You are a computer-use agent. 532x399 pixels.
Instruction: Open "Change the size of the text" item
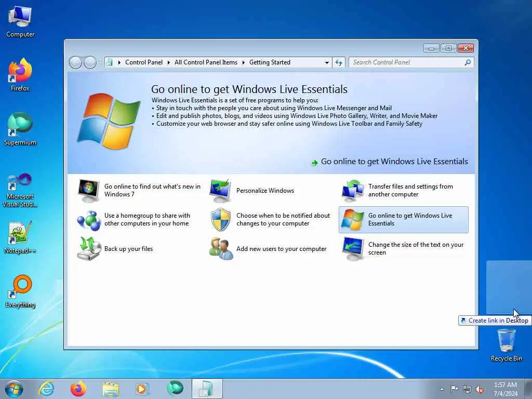click(416, 249)
